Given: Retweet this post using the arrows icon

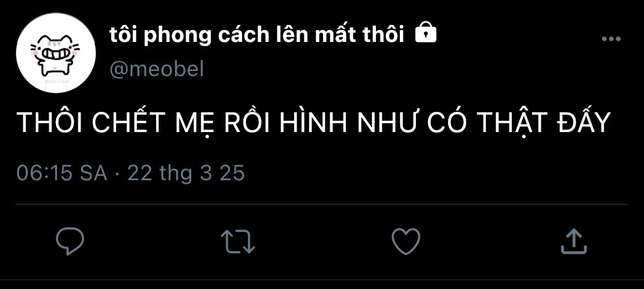Looking at the screenshot, I should pyautogui.click(x=238, y=241).
